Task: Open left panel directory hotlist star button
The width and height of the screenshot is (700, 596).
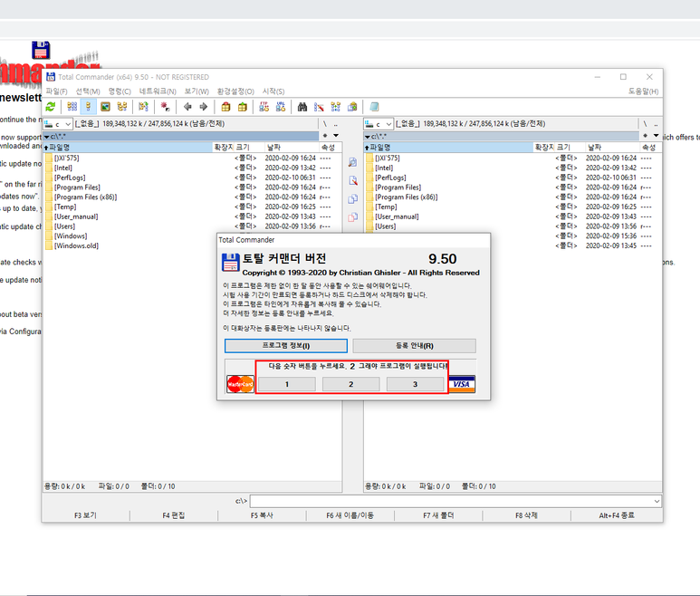Action: tap(325, 135)
